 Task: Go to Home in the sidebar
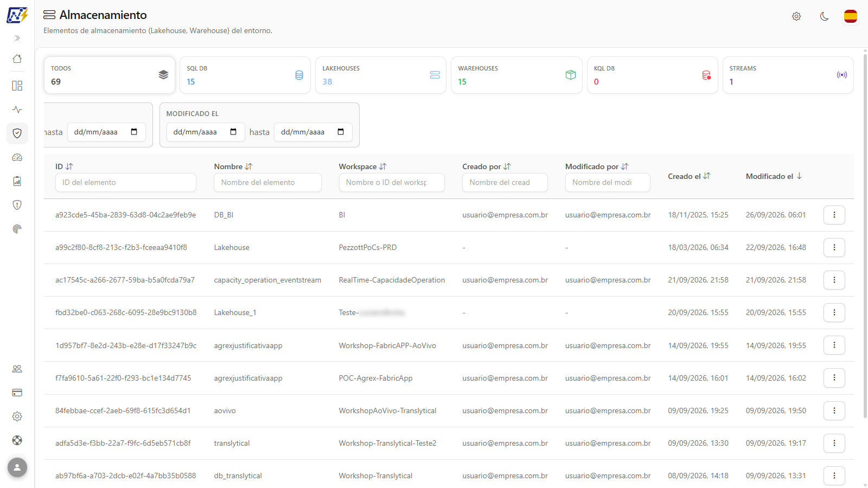point(17,59)
